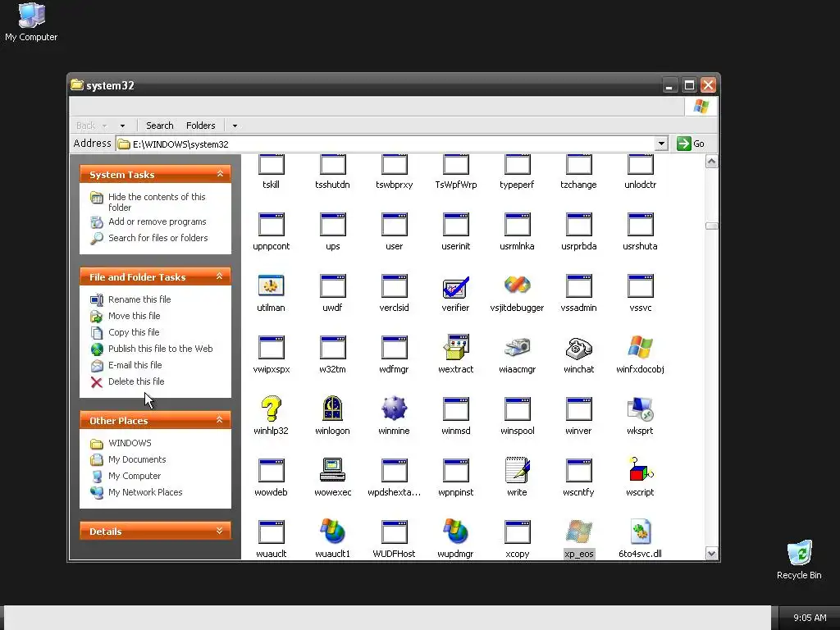
Task: Collapse the Other Places panel
Action: tap(219, 420)
